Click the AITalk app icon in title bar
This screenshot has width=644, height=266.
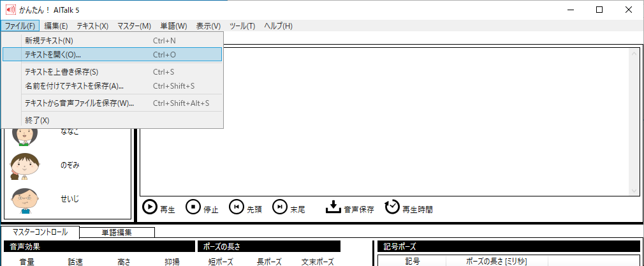pos(10,10)
